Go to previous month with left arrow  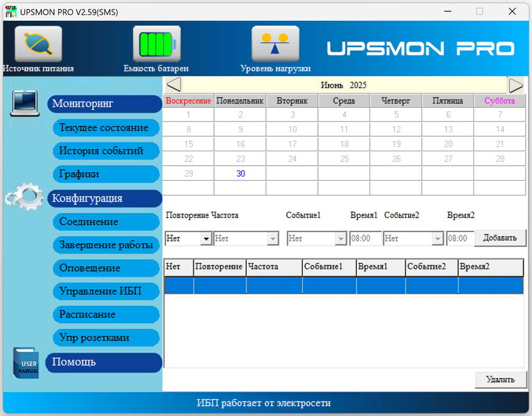point(173,84)
